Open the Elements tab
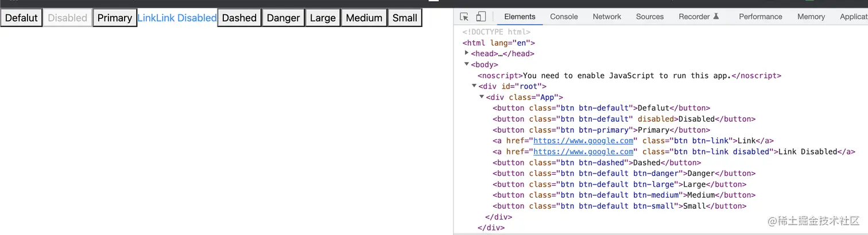868x235 pixels. click(520, 17)
